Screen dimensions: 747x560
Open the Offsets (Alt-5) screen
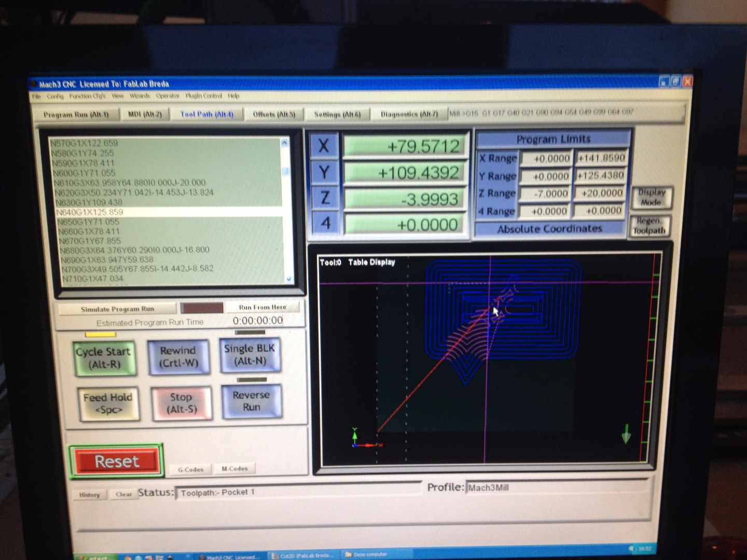pyautogui.click(x=274, y=114)
